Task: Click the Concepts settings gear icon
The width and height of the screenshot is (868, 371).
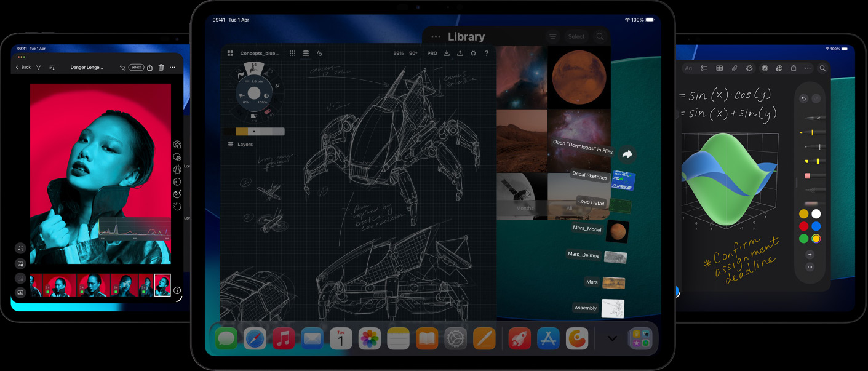Action: pyautogui.click(x=473, y=54)
